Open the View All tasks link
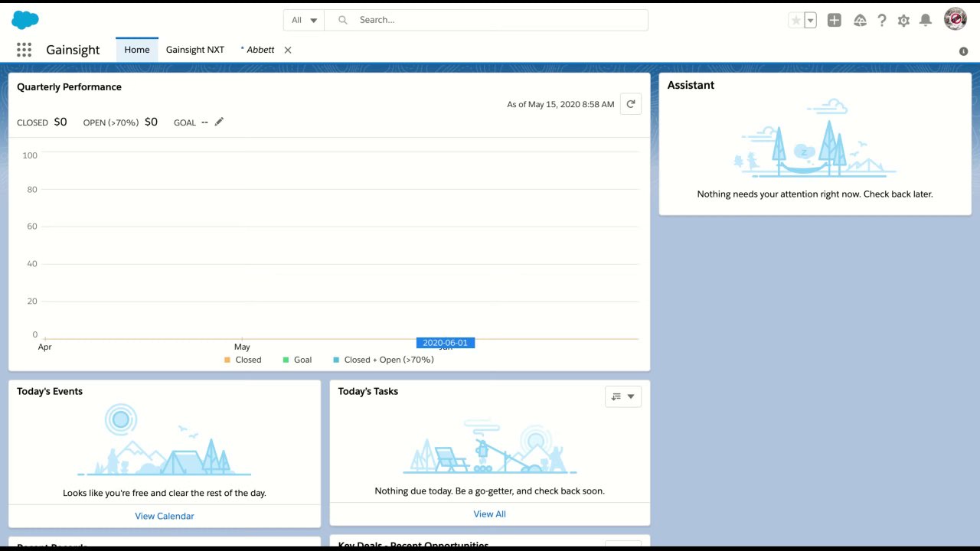 tap(490, 514)
